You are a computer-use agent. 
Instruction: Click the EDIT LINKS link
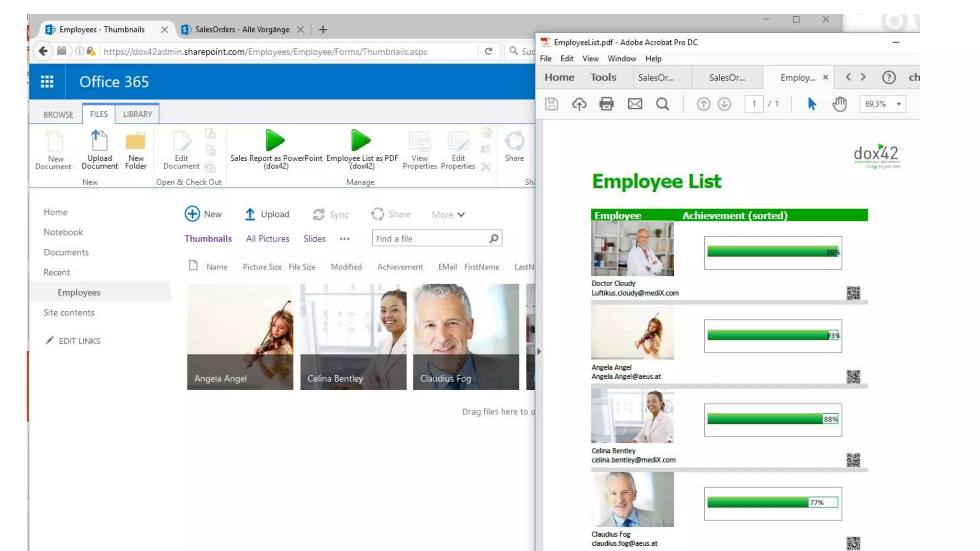tap(79, 341)
